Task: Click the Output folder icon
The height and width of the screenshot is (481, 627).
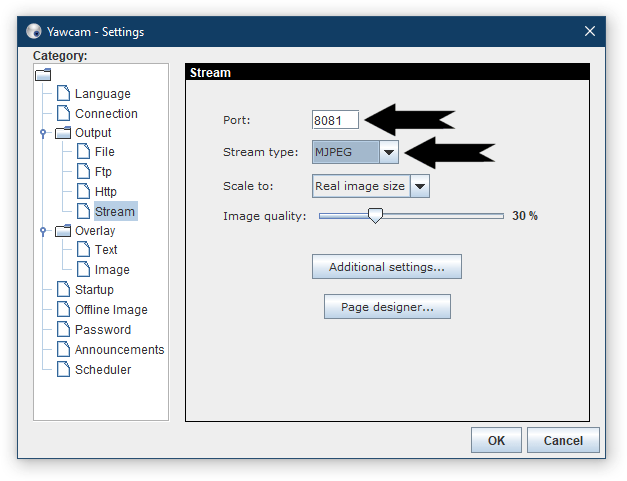Action: (x=63, y=133)
